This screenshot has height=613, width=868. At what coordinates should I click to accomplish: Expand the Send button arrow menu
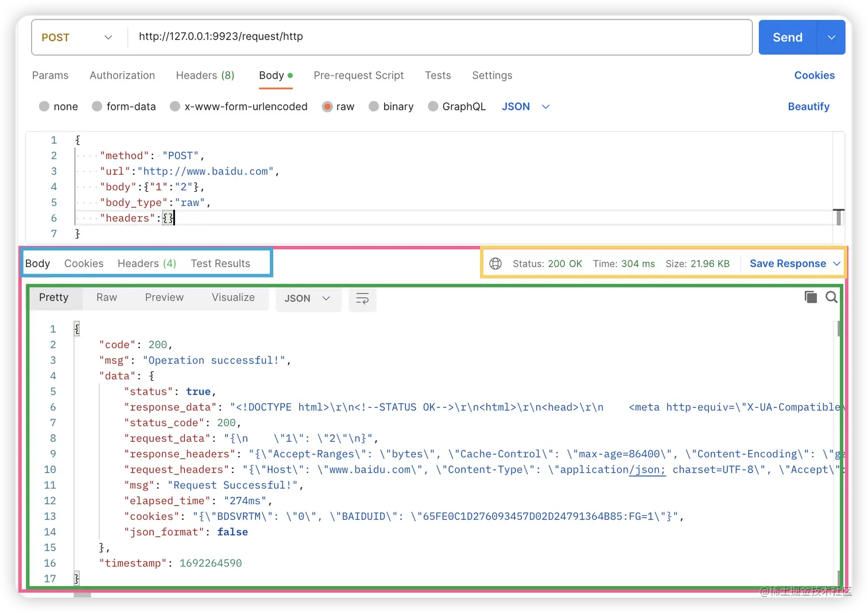pyautogui.click(x=831, y=37)
